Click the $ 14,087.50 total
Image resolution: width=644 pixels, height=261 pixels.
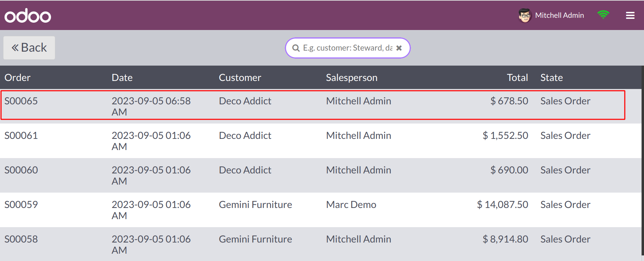[x=502, y=204]
